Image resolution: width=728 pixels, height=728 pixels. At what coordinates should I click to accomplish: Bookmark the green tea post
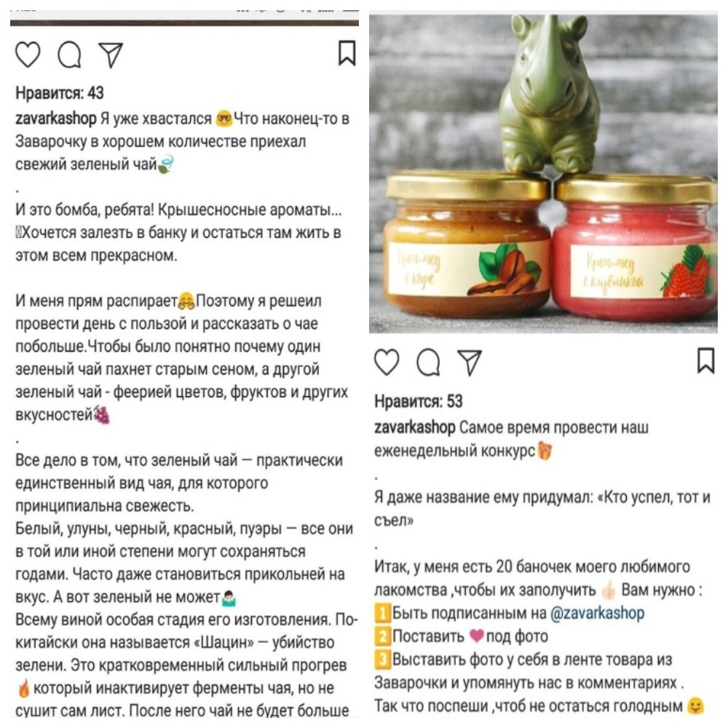pos(347,53)
